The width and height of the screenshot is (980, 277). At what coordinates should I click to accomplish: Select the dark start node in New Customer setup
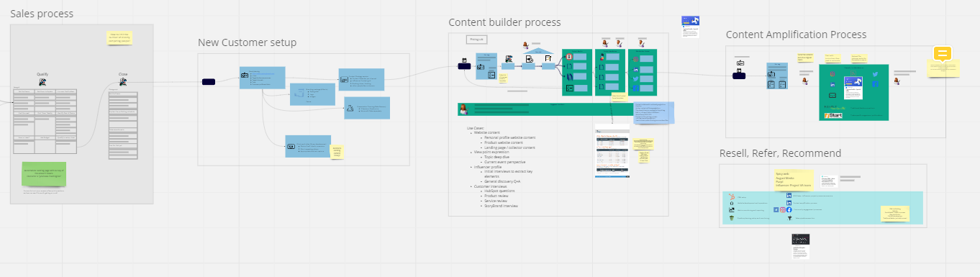tap(209, 82)
